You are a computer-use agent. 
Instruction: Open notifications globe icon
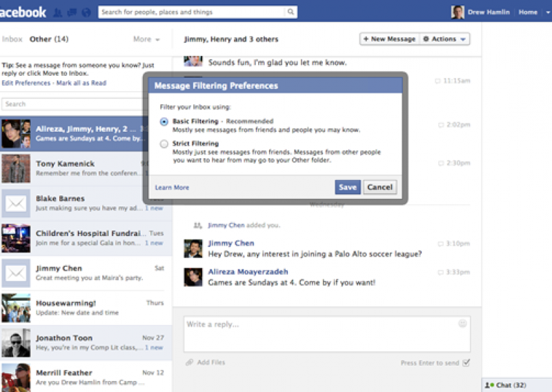[86, 12]
